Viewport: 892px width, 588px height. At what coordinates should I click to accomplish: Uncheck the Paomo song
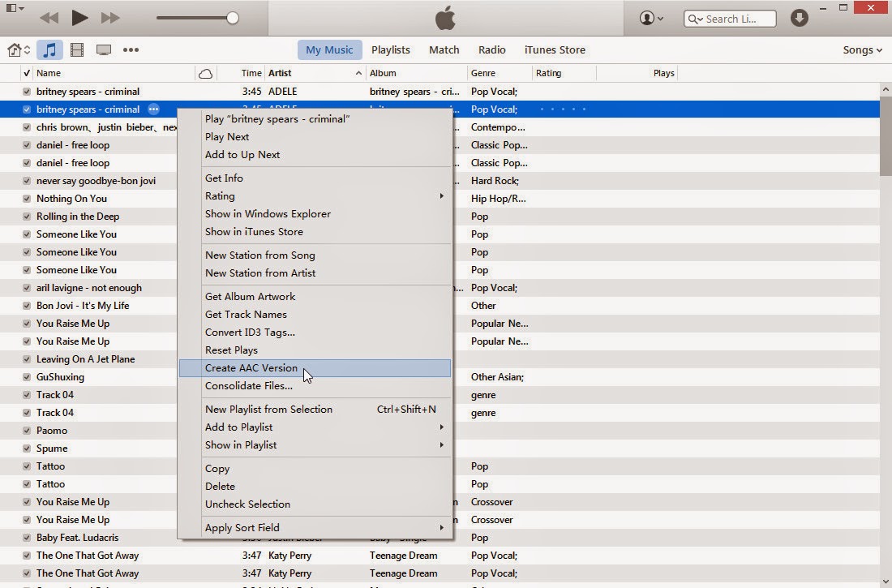coord(27,431)
